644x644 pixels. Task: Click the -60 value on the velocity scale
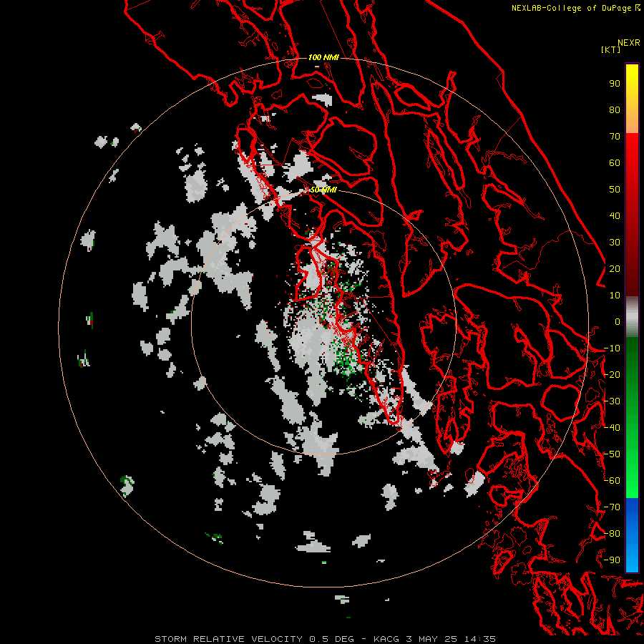[612, 481]
